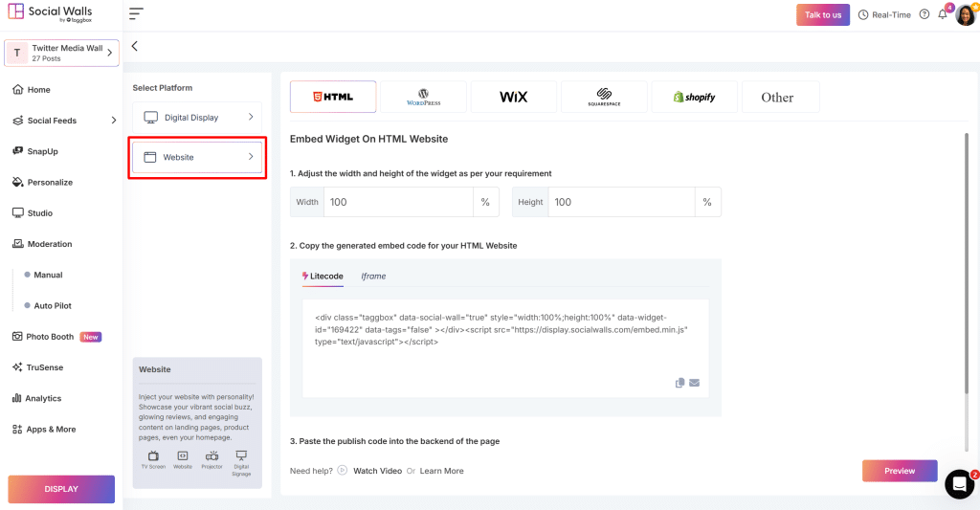Viewport: 980px width, 510px height.
Task: Open help question mark icon
Action: [924, 14]
